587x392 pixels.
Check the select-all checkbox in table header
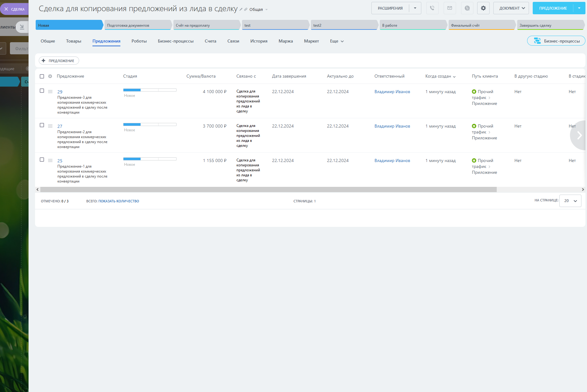(42, 76)
